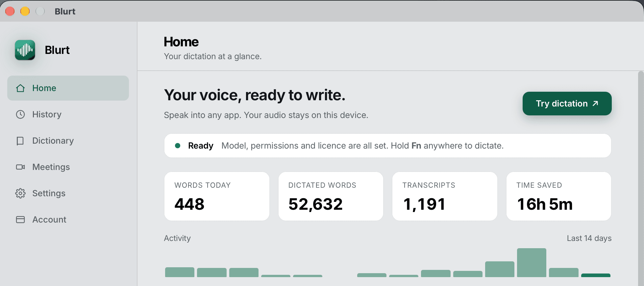
Task: Click the tallest activity chart bar
Action: [532, 263]
